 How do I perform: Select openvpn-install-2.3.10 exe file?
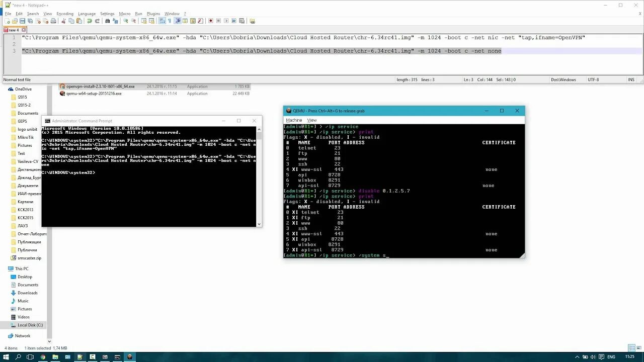coord(100,86)
